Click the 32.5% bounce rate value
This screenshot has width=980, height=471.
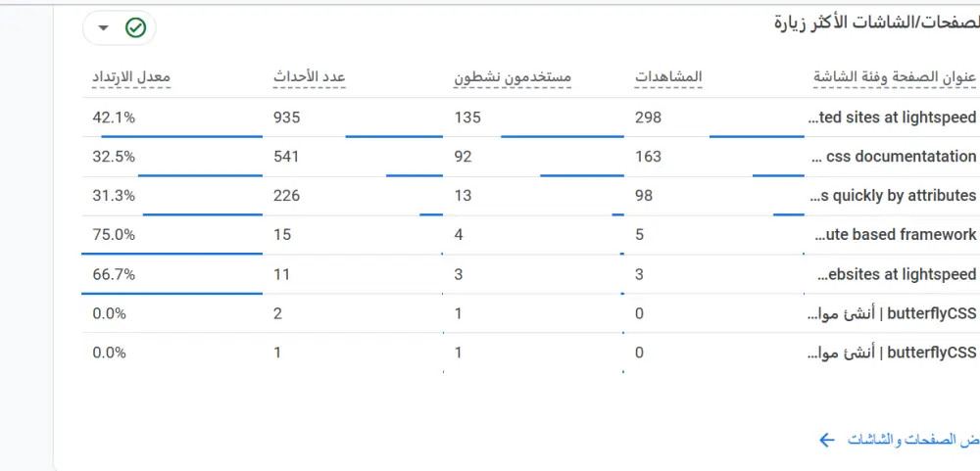click(x=114, y=156)
